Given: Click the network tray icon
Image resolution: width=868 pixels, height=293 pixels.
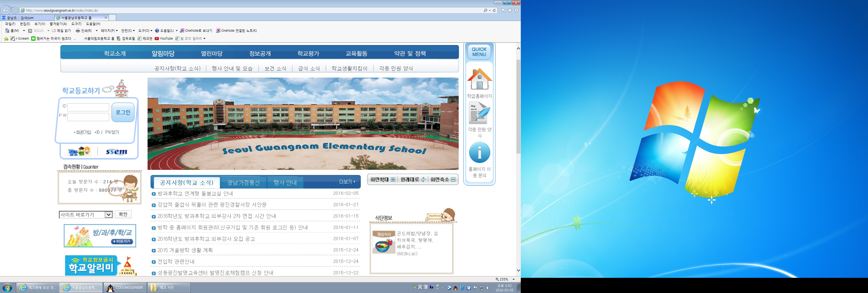Looking at the screenshot, I should click(x=481, y=288).
